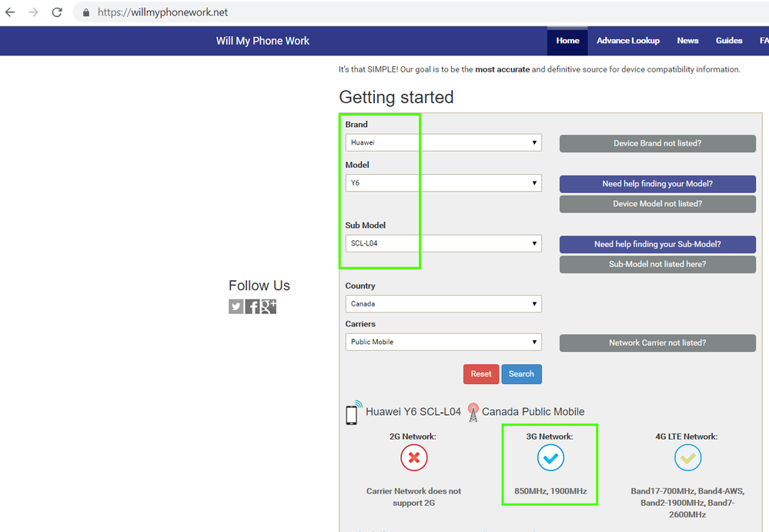Click Need help finding your Model button
This screenshot has height=532, width=769.
[x=657, y=184]
